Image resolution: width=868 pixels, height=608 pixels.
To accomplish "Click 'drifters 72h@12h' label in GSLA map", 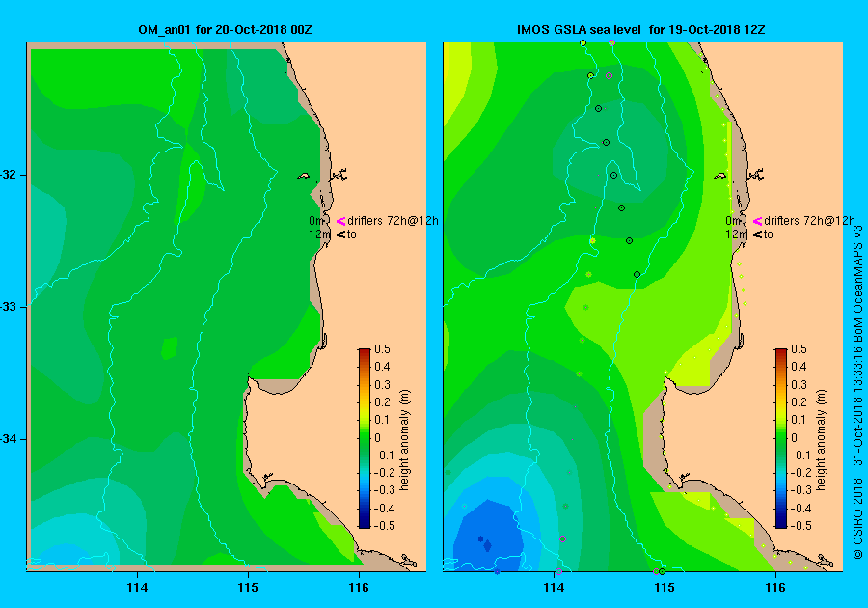I will point(809,221).
